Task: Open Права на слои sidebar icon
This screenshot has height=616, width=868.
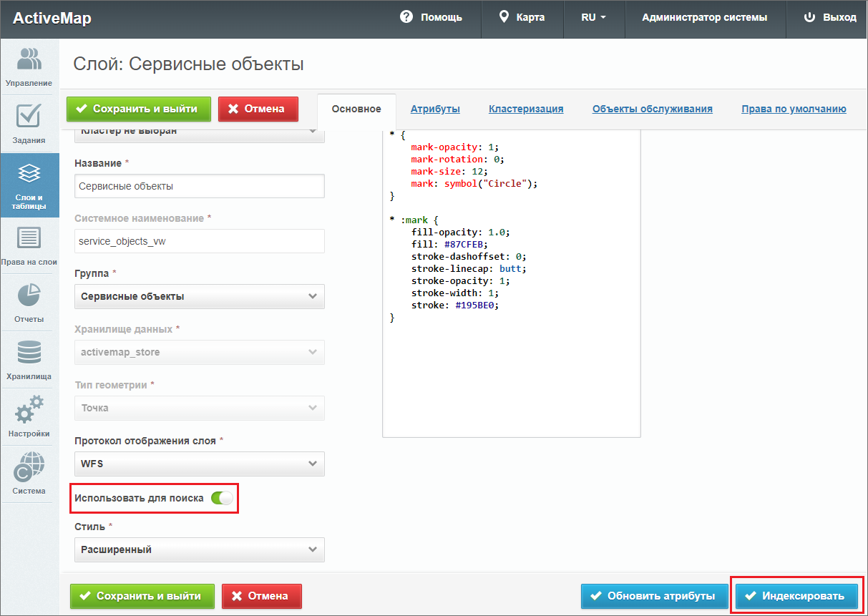Action: pyautogui.click(x=29, y=238)
